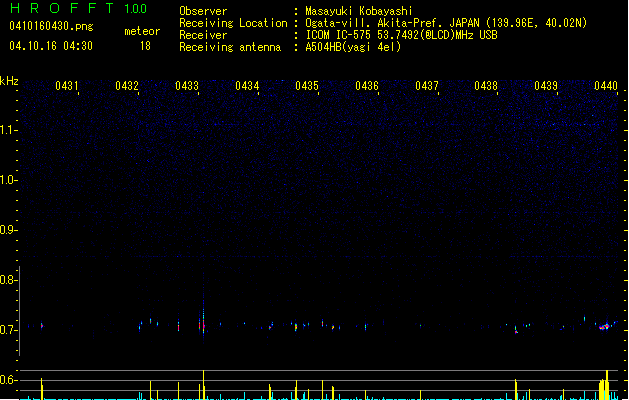Screen dimensions: 629x400
Task: Click the 0437 time marker
Action: (x=427, y=86)
